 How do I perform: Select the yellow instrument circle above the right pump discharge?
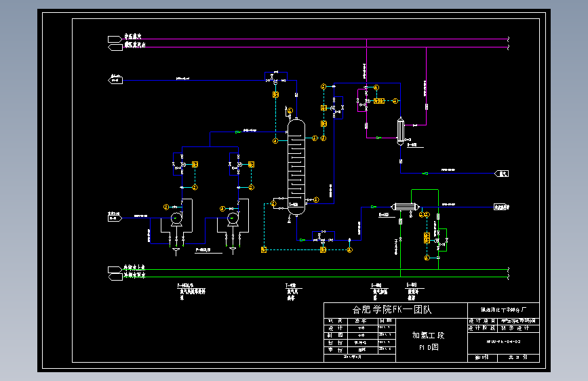[x=222, y=209]
